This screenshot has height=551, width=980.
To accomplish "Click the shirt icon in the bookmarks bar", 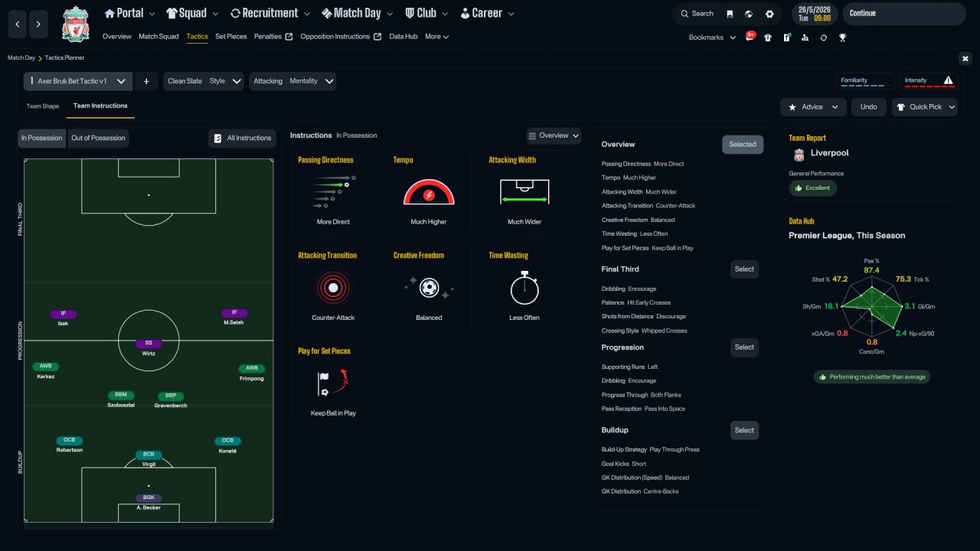I will (768, 37).
